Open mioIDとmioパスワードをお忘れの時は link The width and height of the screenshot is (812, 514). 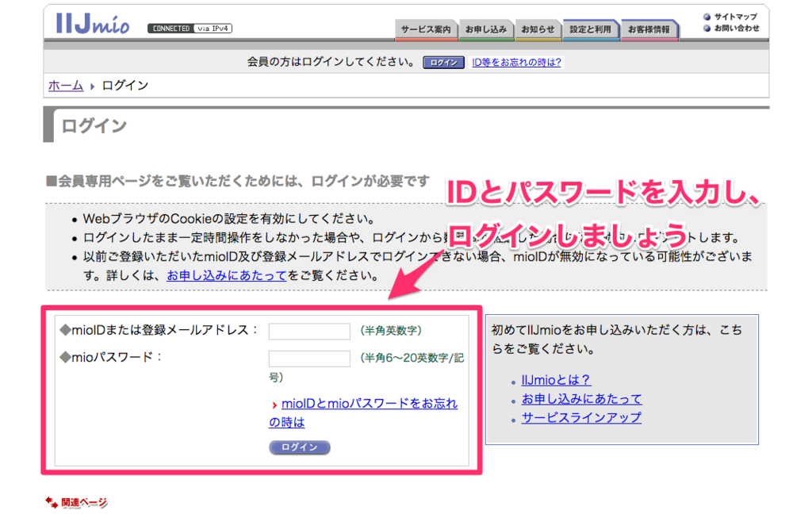click(x=363, y=413)
